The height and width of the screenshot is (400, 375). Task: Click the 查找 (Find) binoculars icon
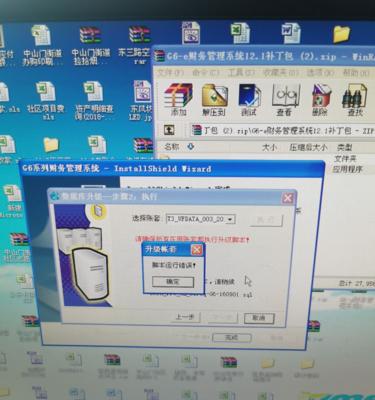(355, 99)
